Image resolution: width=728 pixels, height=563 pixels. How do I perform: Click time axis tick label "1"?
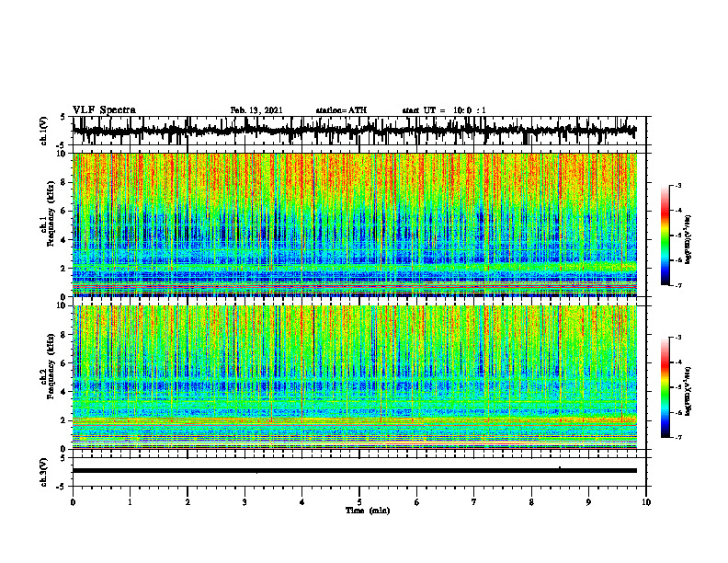[x=130, y=502]
